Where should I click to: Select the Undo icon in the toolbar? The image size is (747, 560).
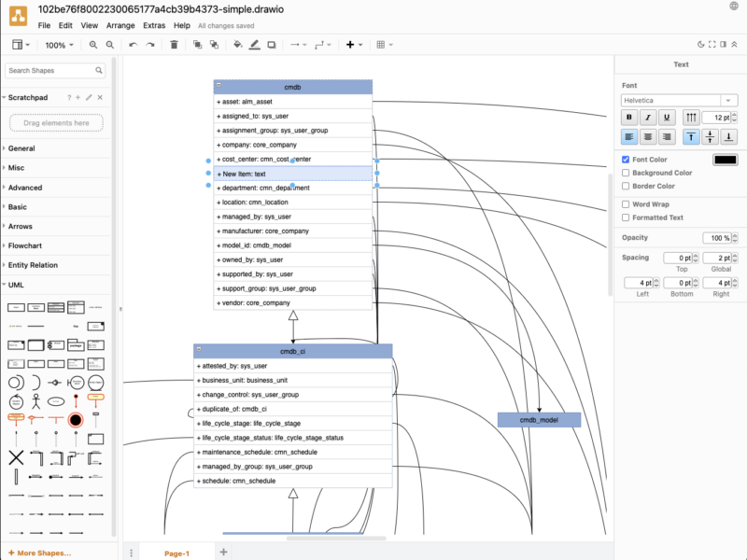pos(134,44)
